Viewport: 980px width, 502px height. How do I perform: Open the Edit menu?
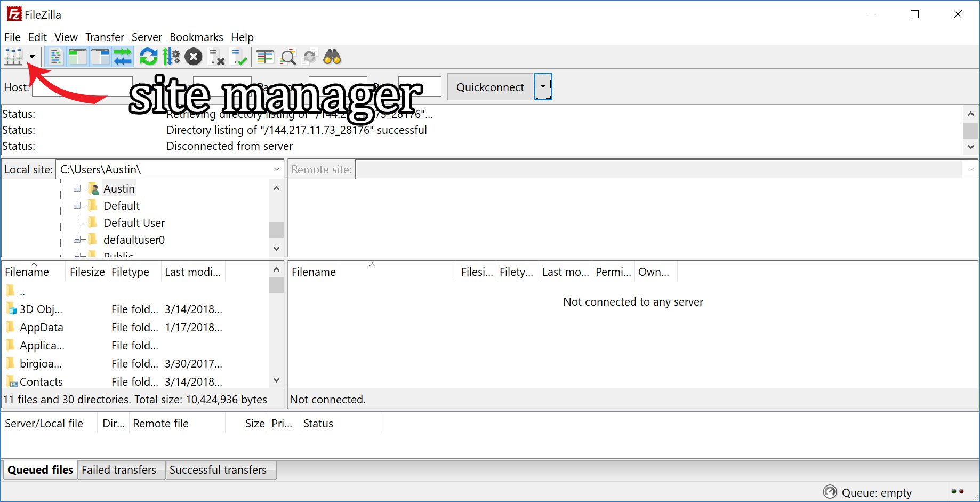[37, 37]
